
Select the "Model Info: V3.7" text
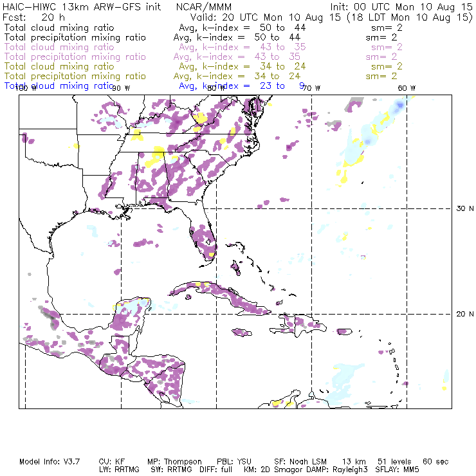(x=50, y=462)
